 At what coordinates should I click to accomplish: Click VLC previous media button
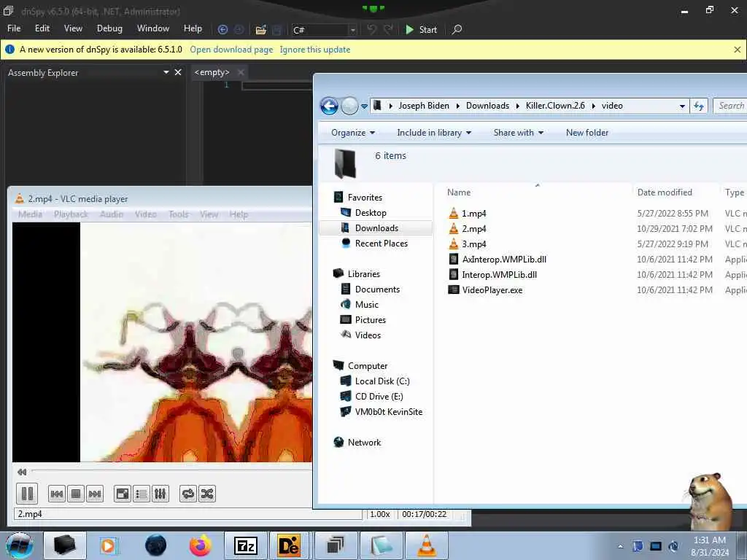(57, 494)
